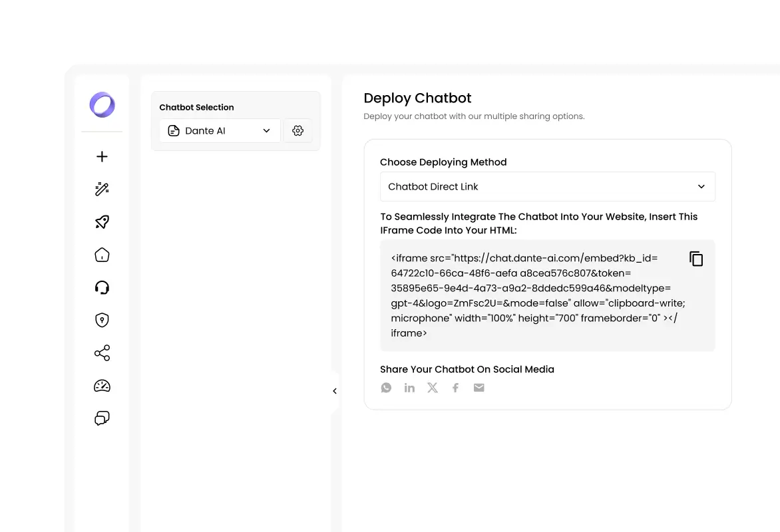Click the Choose Deploying Method label
The width and height of the screenshot is (780, 532).
[443, 162]
